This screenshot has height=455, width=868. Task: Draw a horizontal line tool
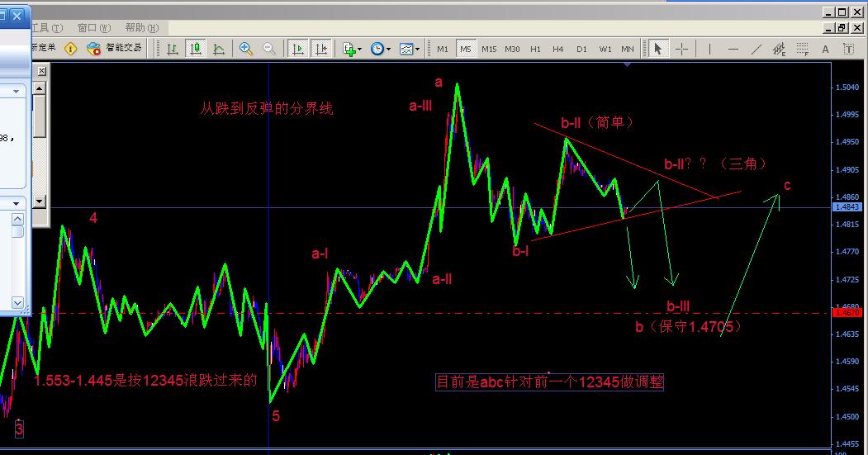click(x=733, y=49)
